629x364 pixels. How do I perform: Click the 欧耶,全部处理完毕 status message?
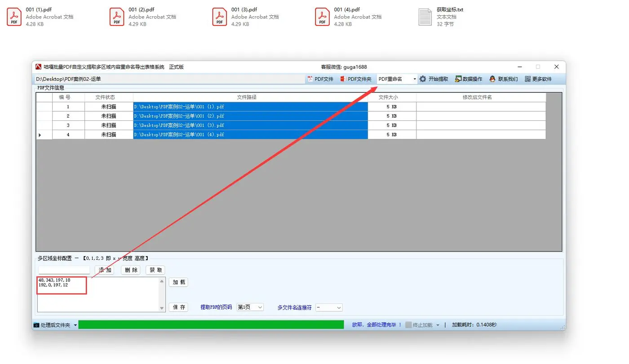click(377, 325)
